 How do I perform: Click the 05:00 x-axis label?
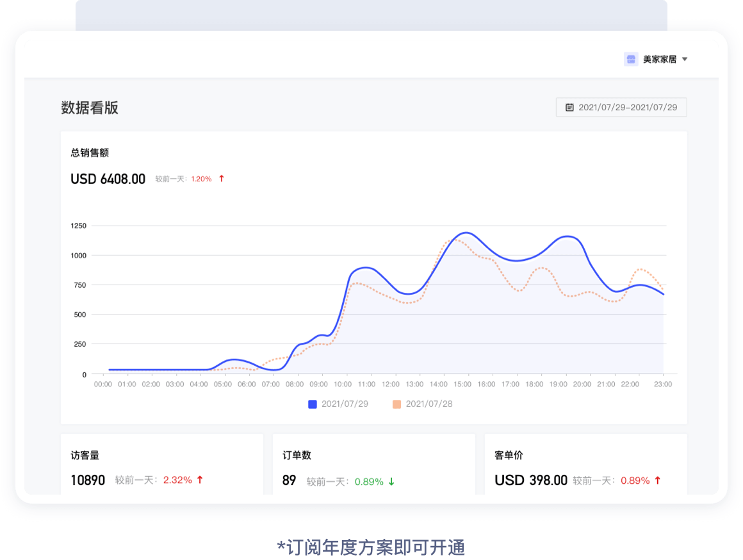pyautogui.click(x=223, y=384)
